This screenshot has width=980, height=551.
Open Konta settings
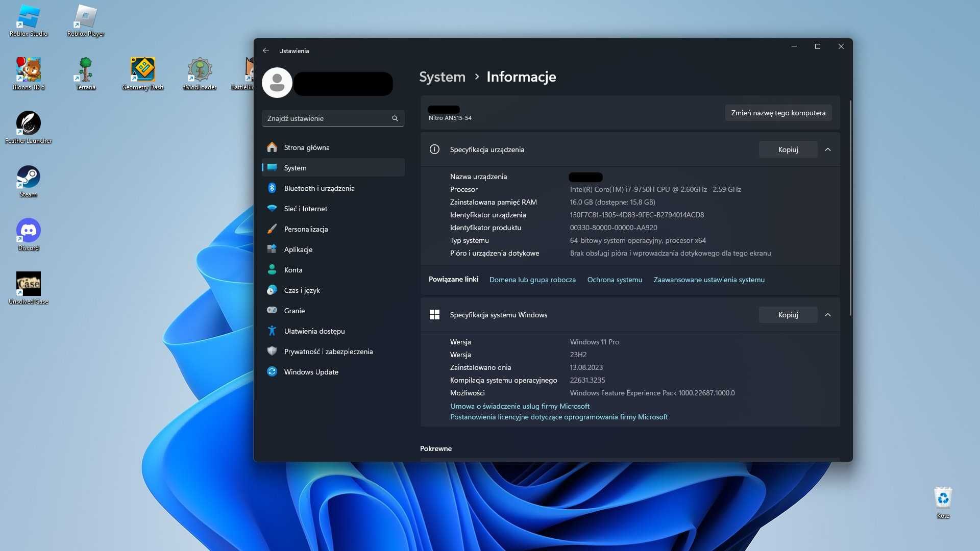[x=333, y=270]
